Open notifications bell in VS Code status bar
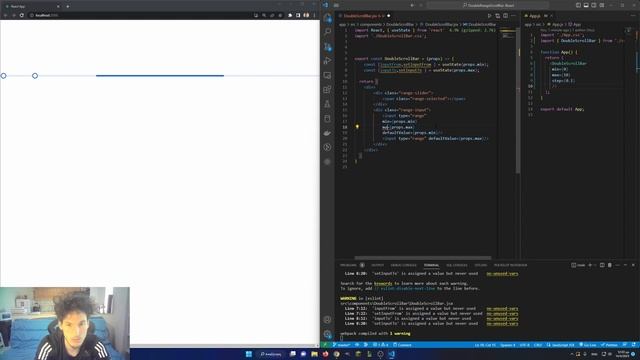Screen dimensions: 640x360 click(x=633, y=345)
